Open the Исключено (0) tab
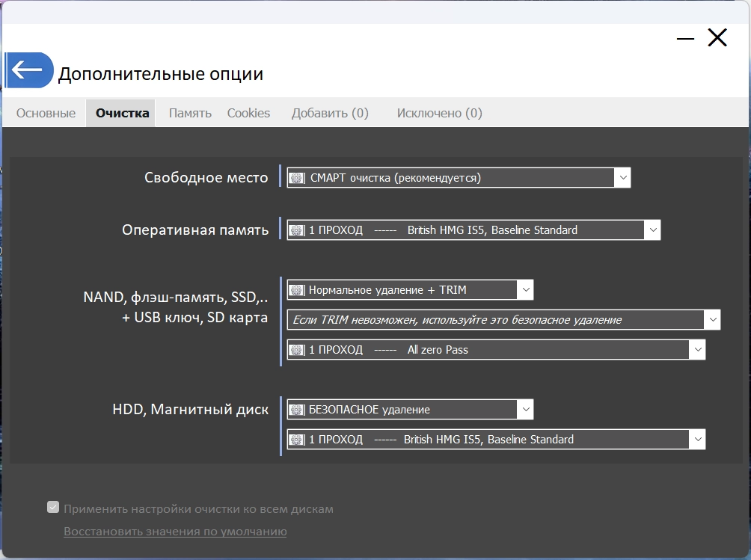This screenshot has height=560, width=751. (439, 114)
